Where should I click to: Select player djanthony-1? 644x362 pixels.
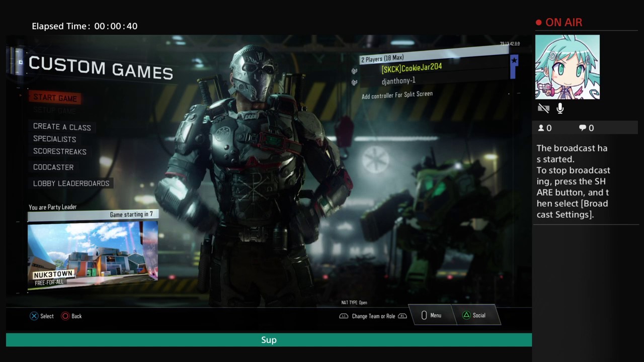tap(398, 81)
